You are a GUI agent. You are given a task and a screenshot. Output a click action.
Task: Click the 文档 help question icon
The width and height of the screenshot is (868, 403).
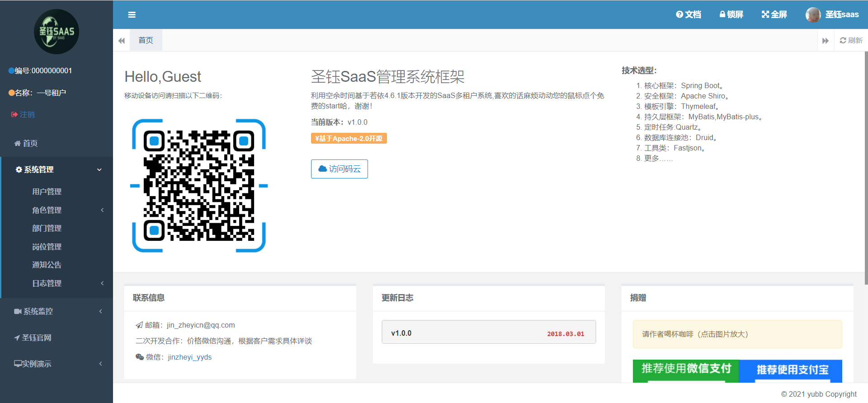[679, 14]
